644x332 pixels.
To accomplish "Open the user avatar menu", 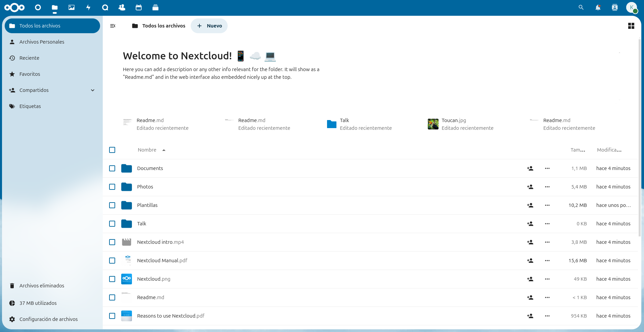I will [x=632, y=7].
